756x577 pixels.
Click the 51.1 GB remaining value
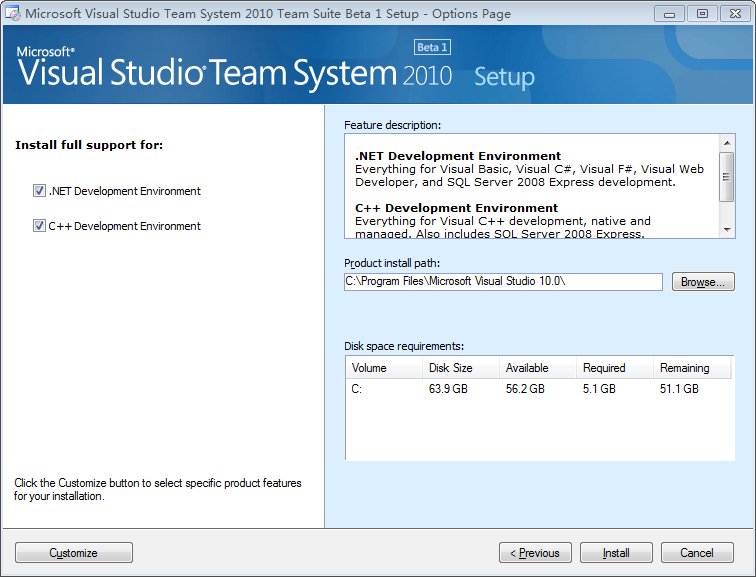pyautogui.click(x=679, y=389)
